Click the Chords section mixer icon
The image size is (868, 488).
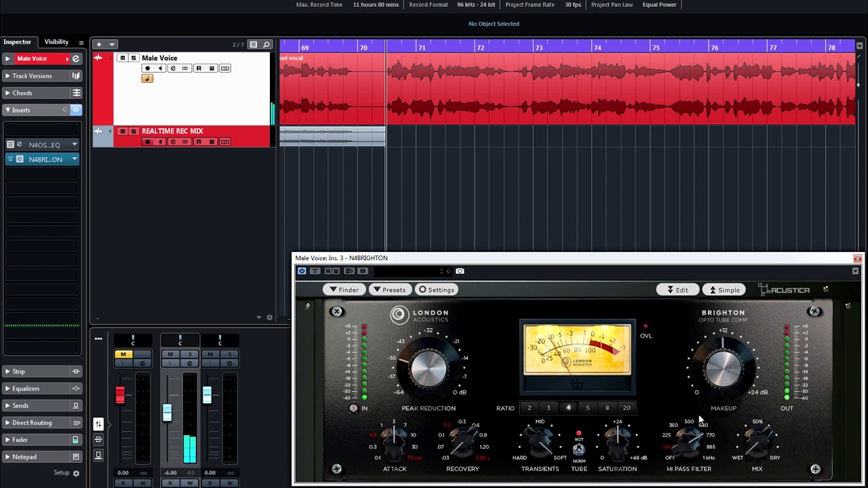pos(76,93)
